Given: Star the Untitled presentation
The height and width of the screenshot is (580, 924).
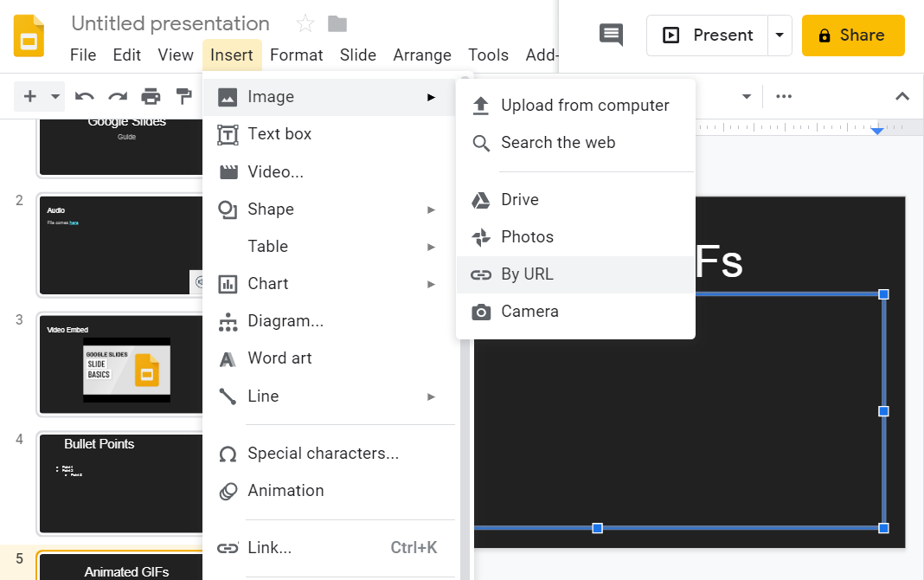Looking at the screenshot, I should 305,23.
